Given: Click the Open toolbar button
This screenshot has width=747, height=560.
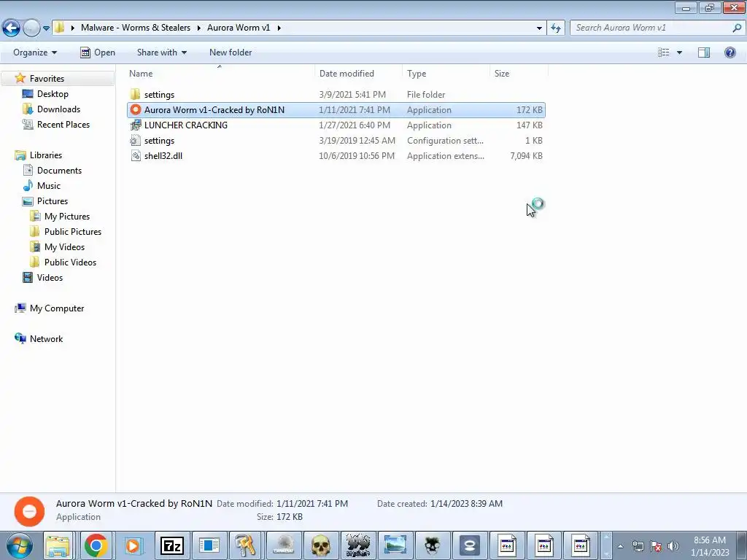Looking at the screenshot, I should 98,52.
